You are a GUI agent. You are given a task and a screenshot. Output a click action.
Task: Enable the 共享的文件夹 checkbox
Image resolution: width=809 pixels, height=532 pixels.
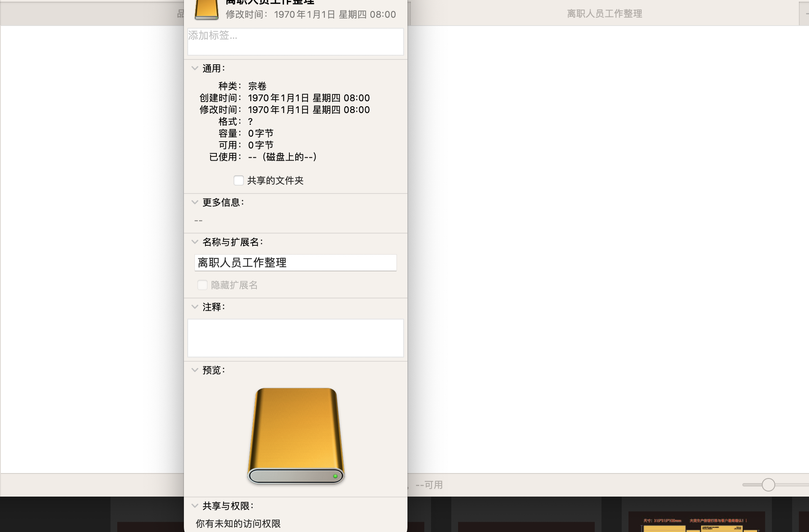coord(239,180)
